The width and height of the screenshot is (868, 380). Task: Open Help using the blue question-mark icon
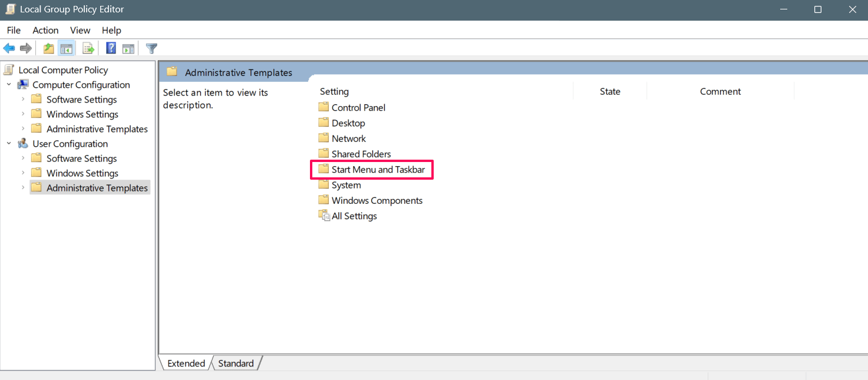111,48
